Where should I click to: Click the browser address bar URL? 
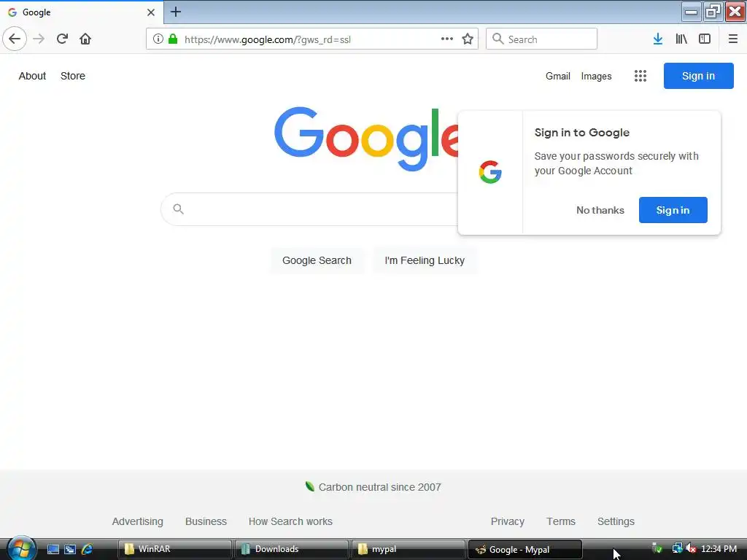(x=267, y=39)
